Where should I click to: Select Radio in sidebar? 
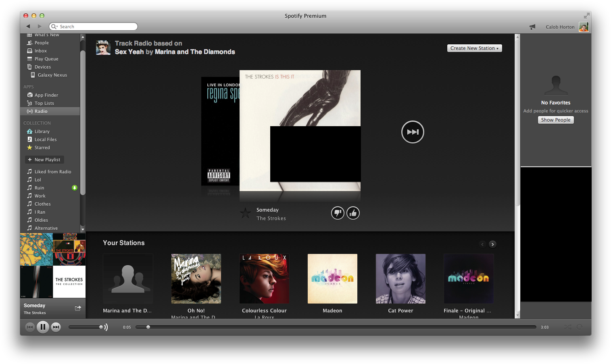pyautogui.click(x=50, y=111)
